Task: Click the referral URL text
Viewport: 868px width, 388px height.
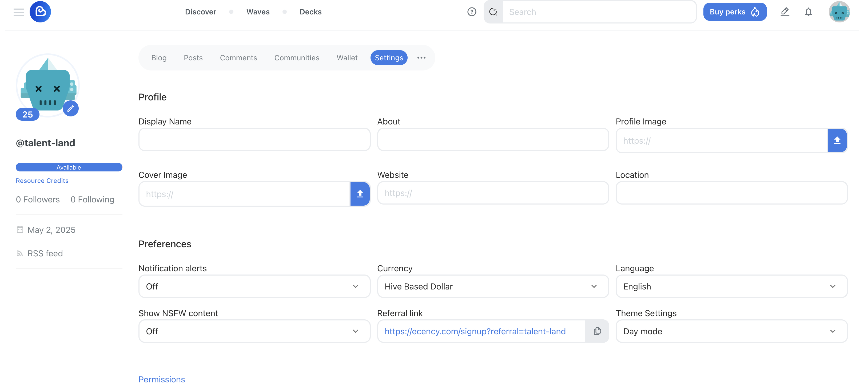Action: click(475, 331)
